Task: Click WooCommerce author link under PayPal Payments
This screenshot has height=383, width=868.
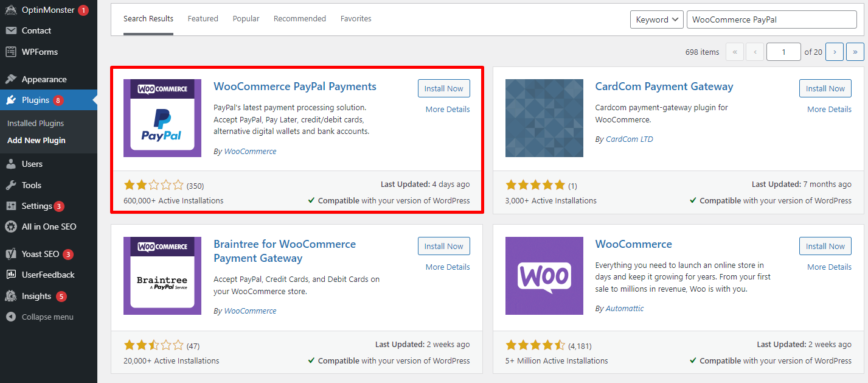Action: point(250,152)
